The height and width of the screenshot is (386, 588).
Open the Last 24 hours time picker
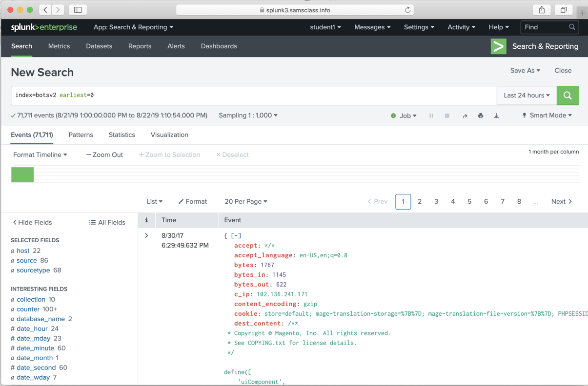coord(527,96)
